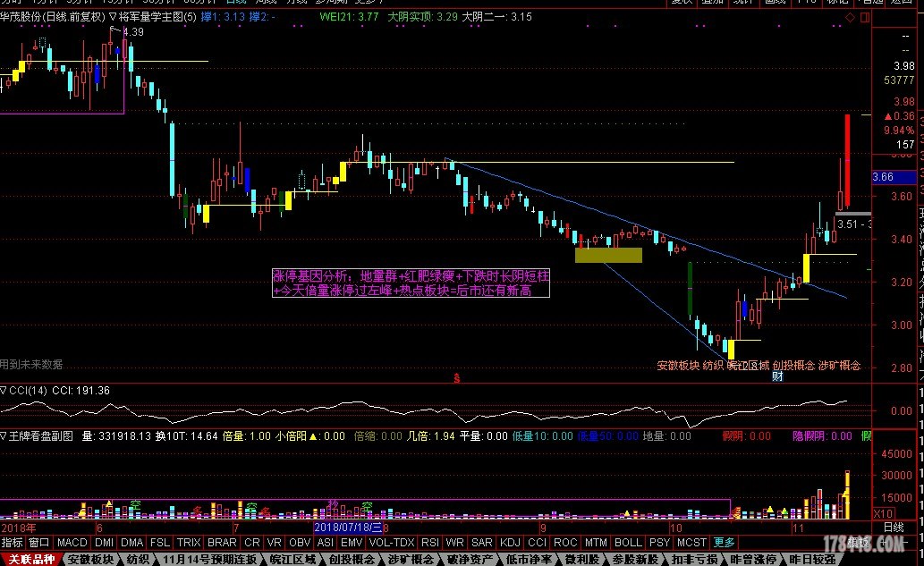Image resolution: width=924 pixels, height=566 pixels.
Task: Open the 更多 indicators list
Action: [x=724, y=543]
